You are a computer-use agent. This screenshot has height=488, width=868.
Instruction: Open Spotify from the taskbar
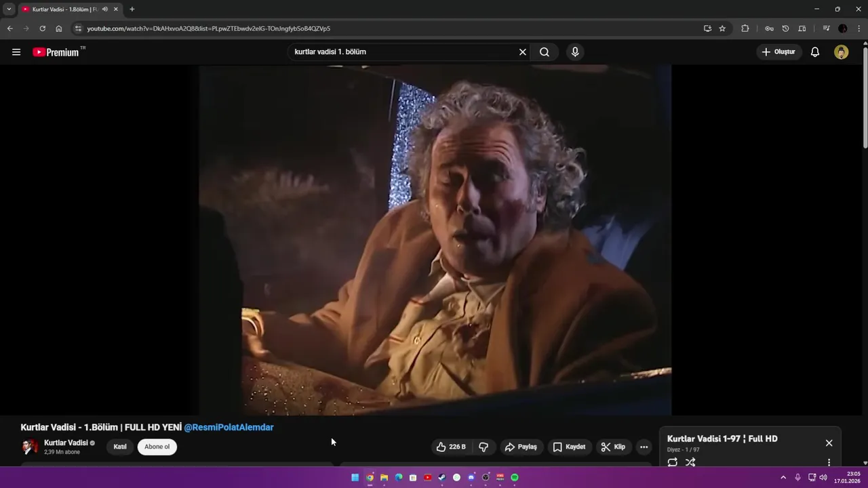[x=515, y=477]
